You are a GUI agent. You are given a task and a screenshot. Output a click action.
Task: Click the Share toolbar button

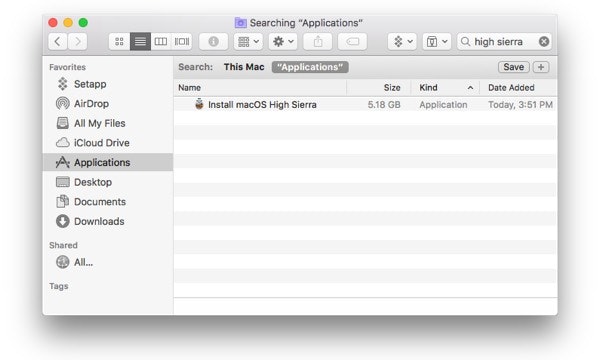318,41
